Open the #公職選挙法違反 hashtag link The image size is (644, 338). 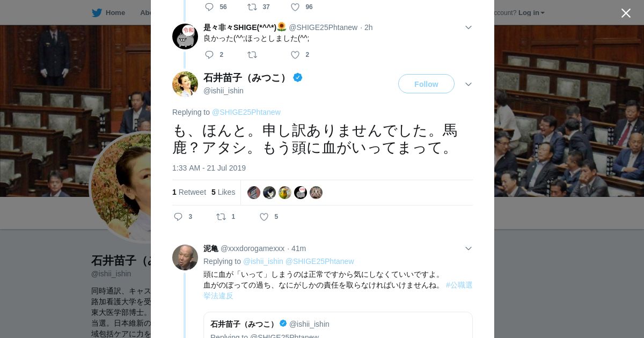(x=459, y=285)
